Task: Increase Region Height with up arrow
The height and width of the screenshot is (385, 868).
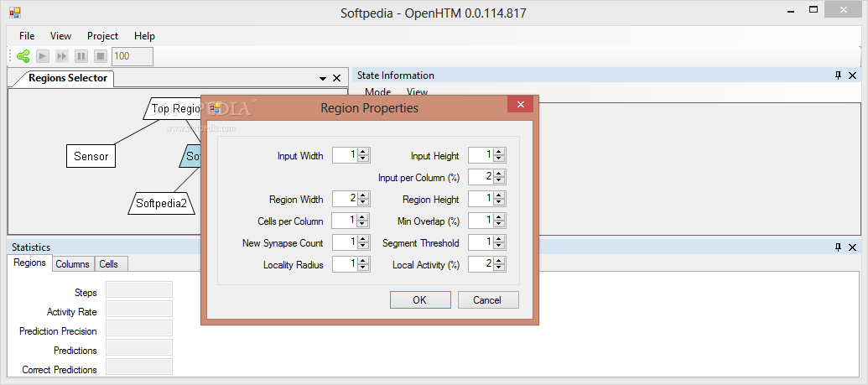Action: pos(499,195)
